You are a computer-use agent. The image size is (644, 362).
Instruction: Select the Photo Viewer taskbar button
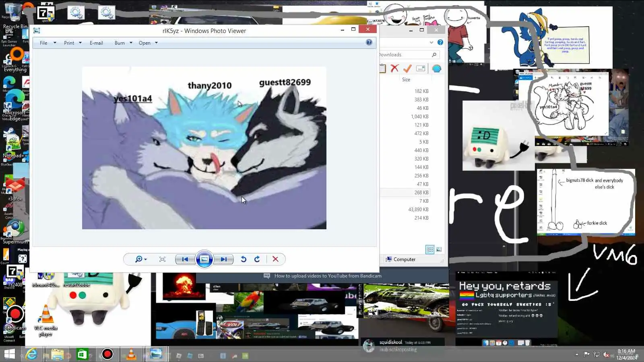pos(156,354)
